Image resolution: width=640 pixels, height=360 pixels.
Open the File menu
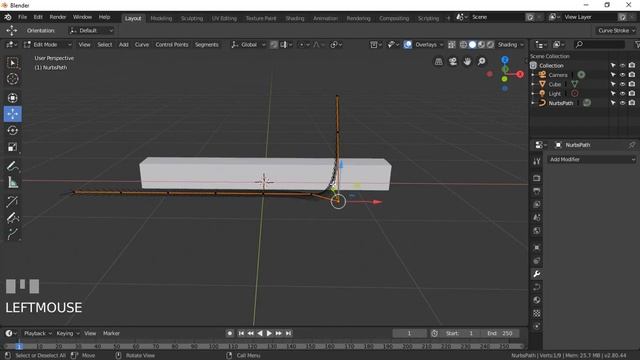pyautogui.click(x=22, y=17)
